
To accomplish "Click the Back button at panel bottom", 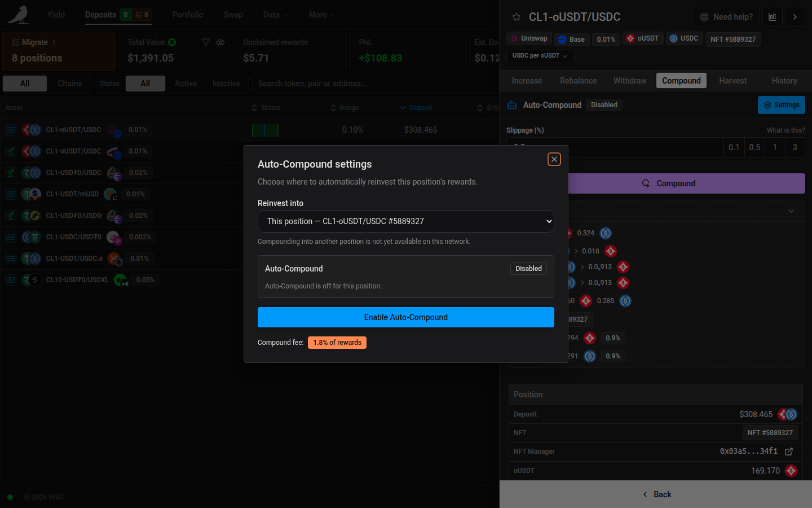I will (x=656, y=494).
